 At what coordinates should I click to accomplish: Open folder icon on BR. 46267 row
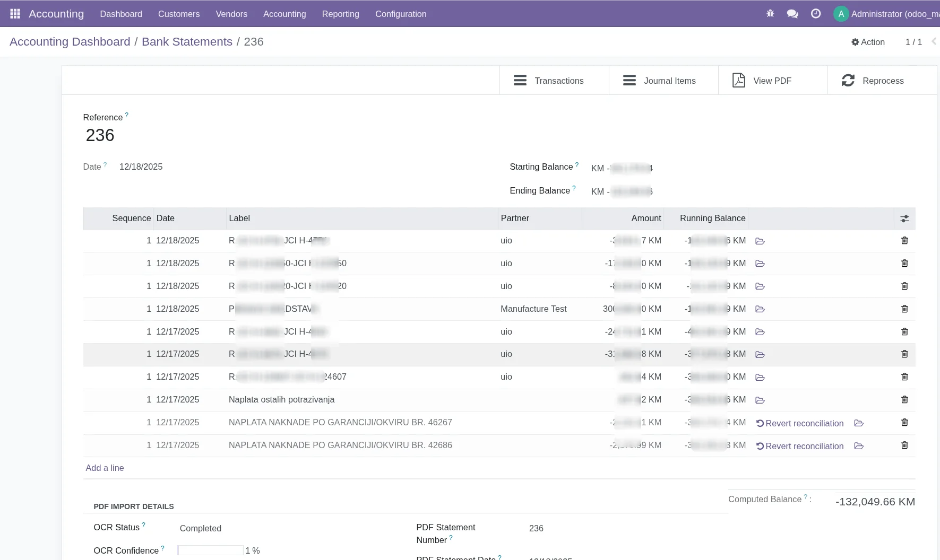point(859,423)
